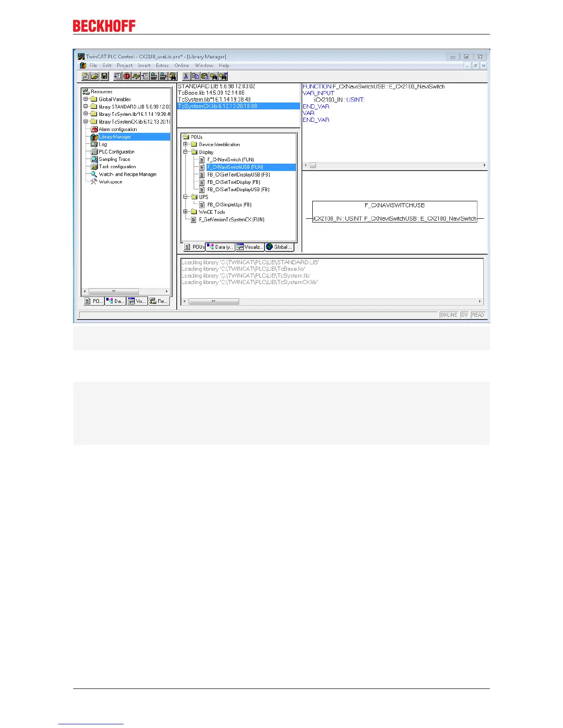Select STANDARD.LIB in library list
The width and height of the screenshot is (563, 728).
pyautogui.click(x=217, y=86)
